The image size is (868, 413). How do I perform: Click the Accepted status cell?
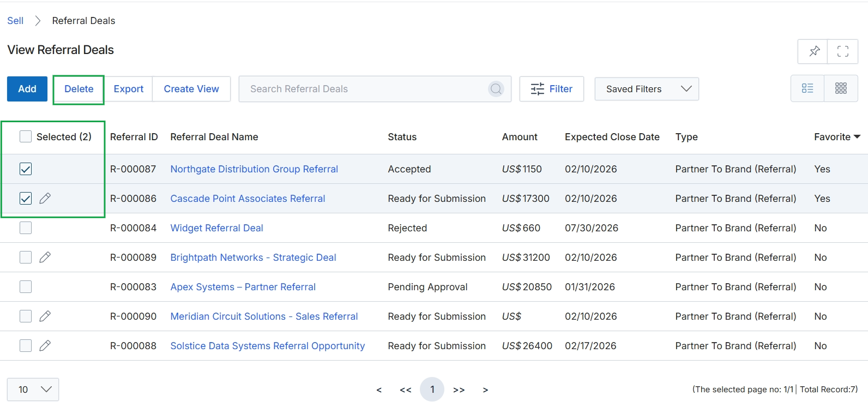tap(409, 169)
